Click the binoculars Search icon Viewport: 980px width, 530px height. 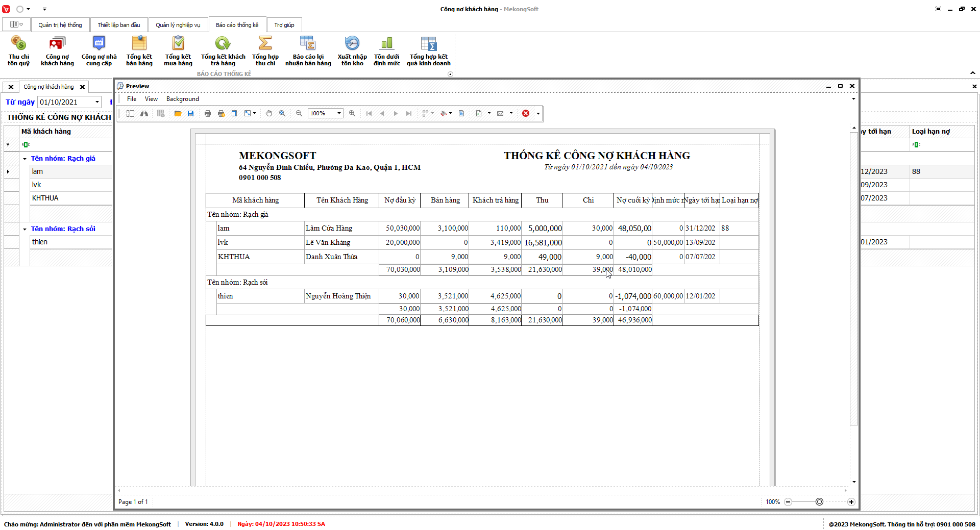144,113
